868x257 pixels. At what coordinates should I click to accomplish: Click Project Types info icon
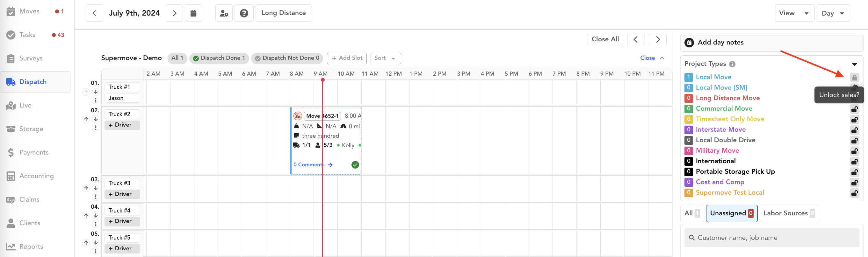(732, 64)
